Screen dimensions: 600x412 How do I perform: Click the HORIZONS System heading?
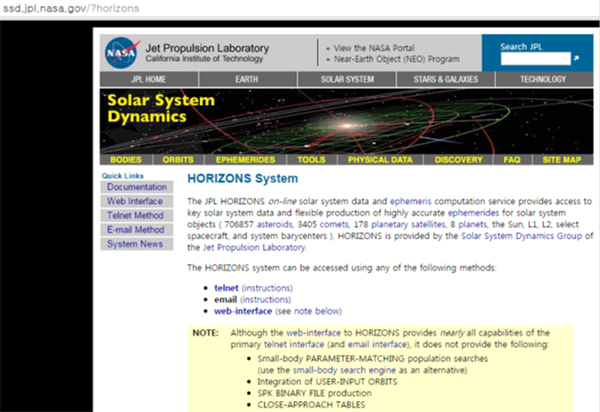(x=243, y=178)
